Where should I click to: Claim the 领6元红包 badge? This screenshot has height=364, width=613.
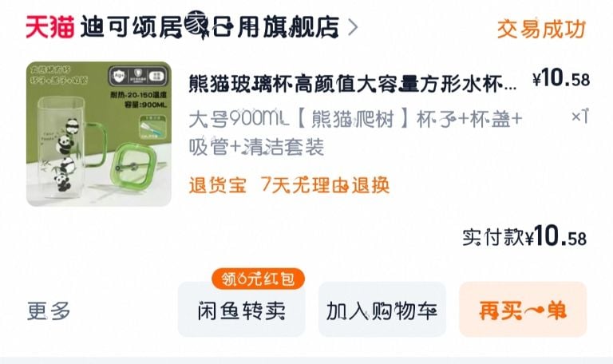pyautogui.click(x=258, y=279)
